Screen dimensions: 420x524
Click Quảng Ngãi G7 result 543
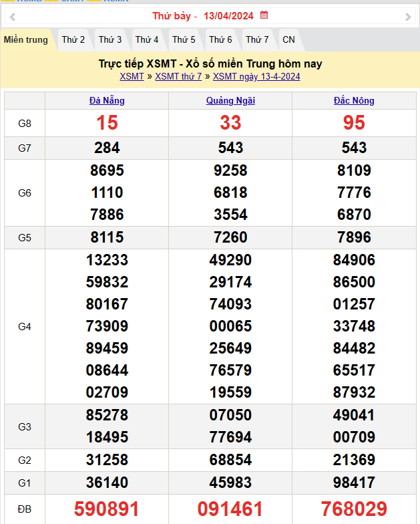point(230,148)
